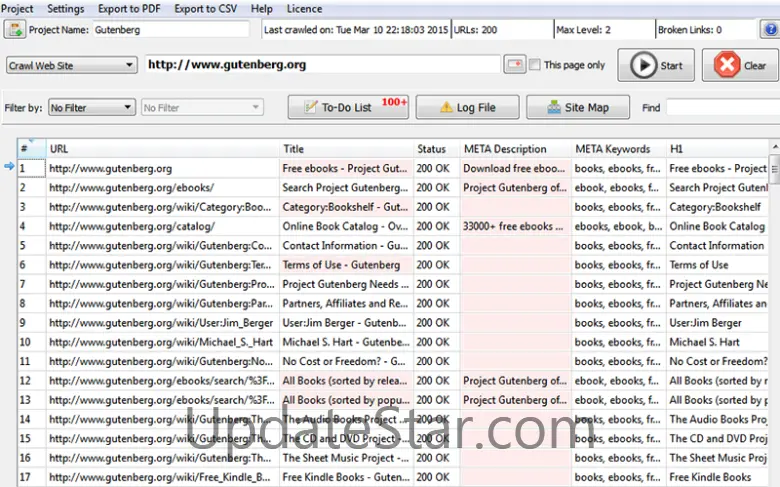
Task: Click the Find search field
Action: coord(723,107)
